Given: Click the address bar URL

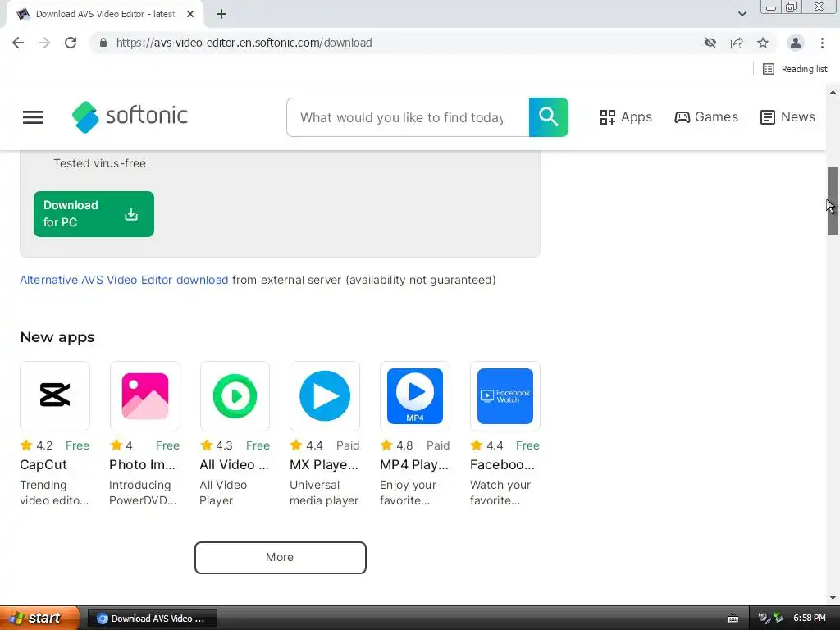Looking at the screenshot, I should pyautogui.click(x=244, y=43).
